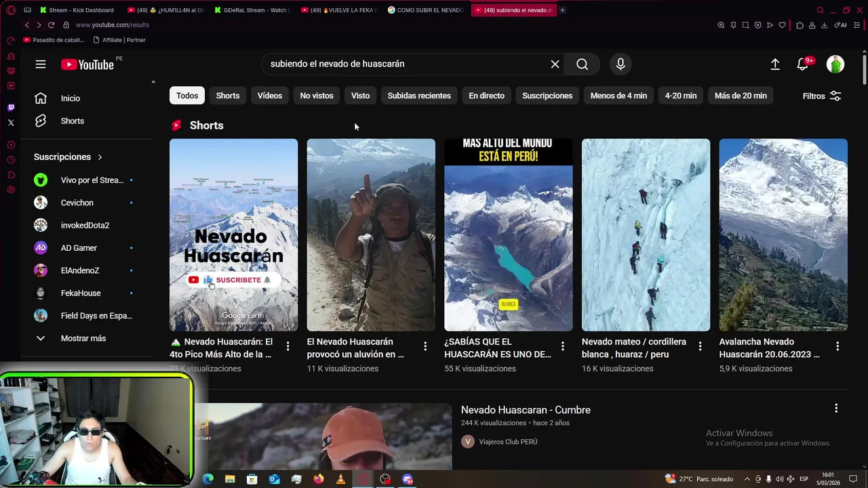This screenshot has height=488, width=868.
Task: Open the MÁS ALTO DEL MUNDO short
Action: pyautogui.click(x=508, y=235)
